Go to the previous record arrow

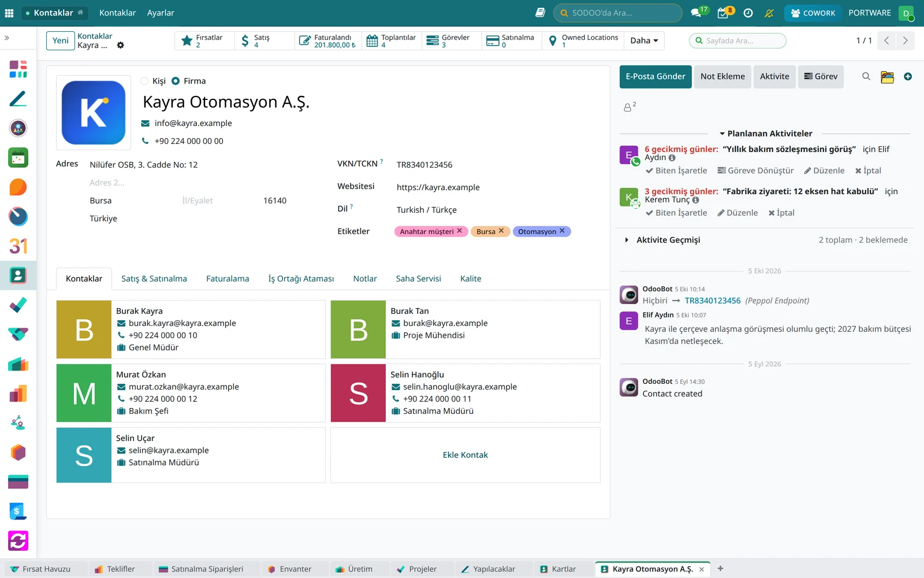886,40
